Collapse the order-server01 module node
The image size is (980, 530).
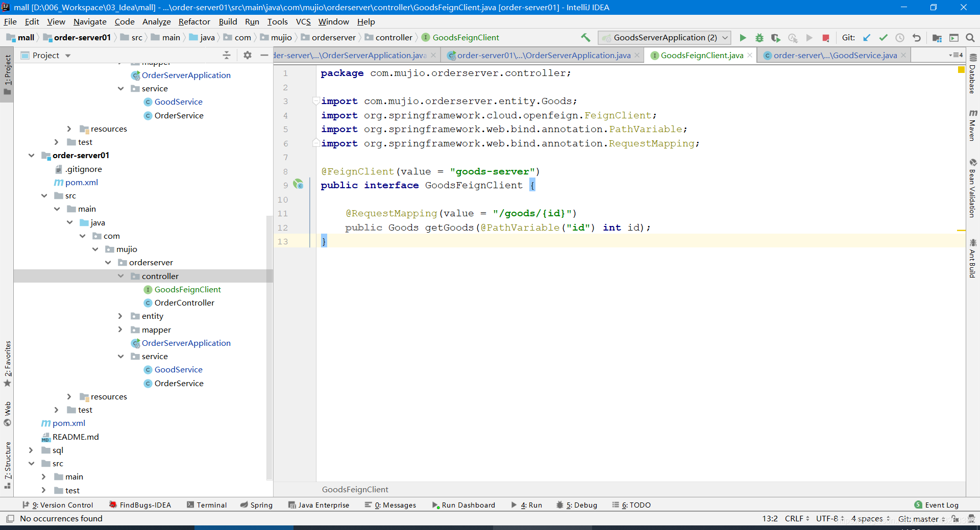click(32, 156)
